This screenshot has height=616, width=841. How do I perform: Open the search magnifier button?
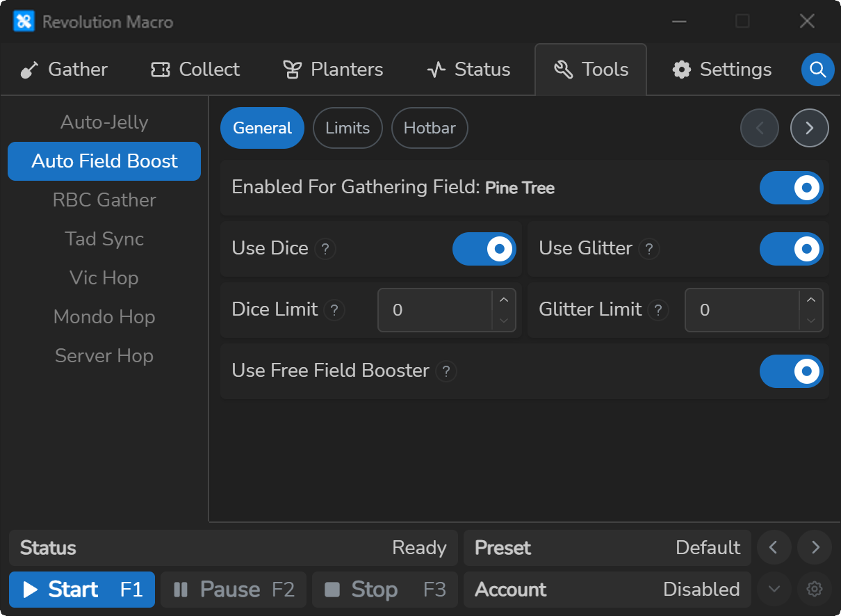pyautogui.click(x=818, y=70)
